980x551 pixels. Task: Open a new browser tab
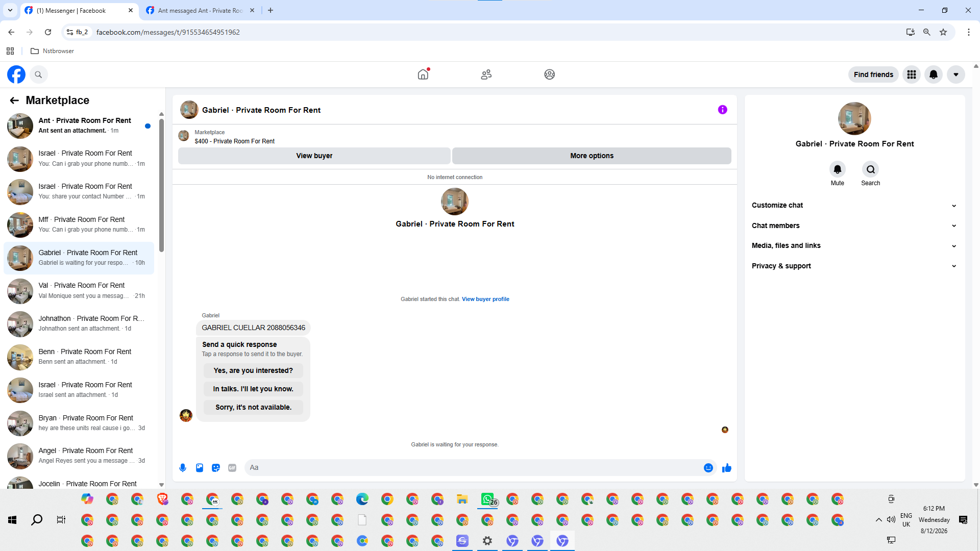[x=271, y=11]
